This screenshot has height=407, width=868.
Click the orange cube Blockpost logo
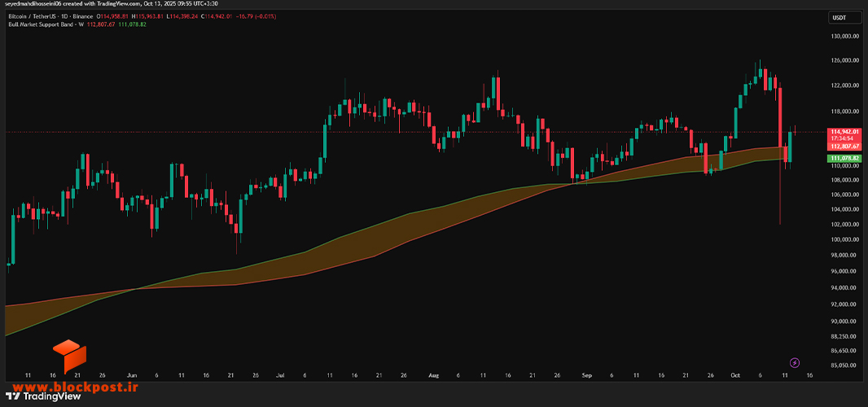[x=70, y=356]
